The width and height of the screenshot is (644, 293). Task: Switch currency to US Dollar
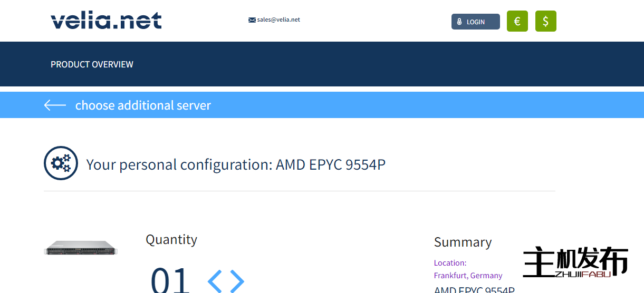(545, 21)
